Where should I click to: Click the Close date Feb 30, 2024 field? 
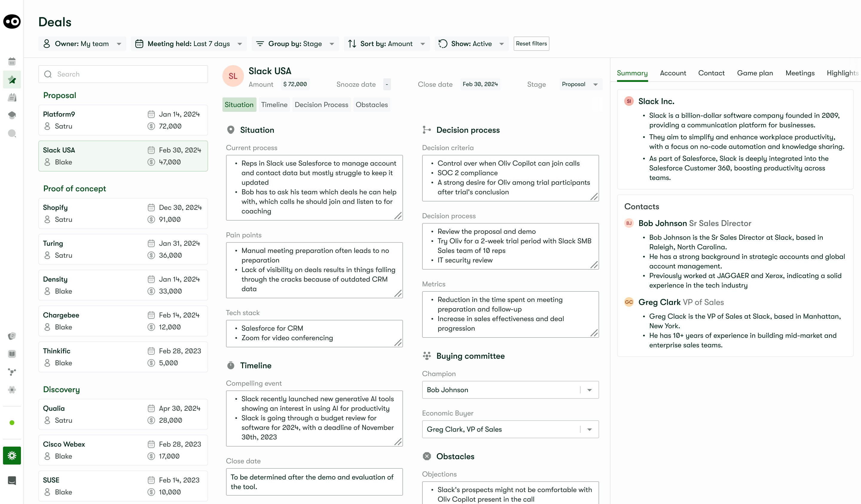(480, 84)
